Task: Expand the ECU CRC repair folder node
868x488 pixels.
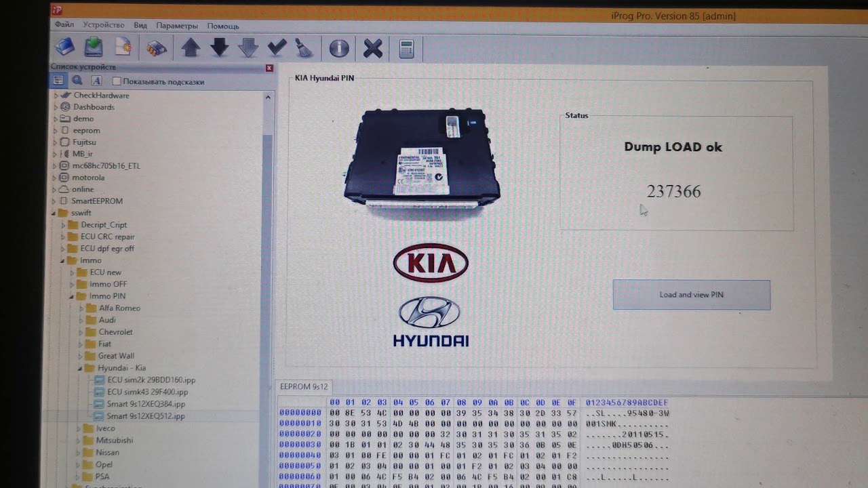Action: [64, 237]
